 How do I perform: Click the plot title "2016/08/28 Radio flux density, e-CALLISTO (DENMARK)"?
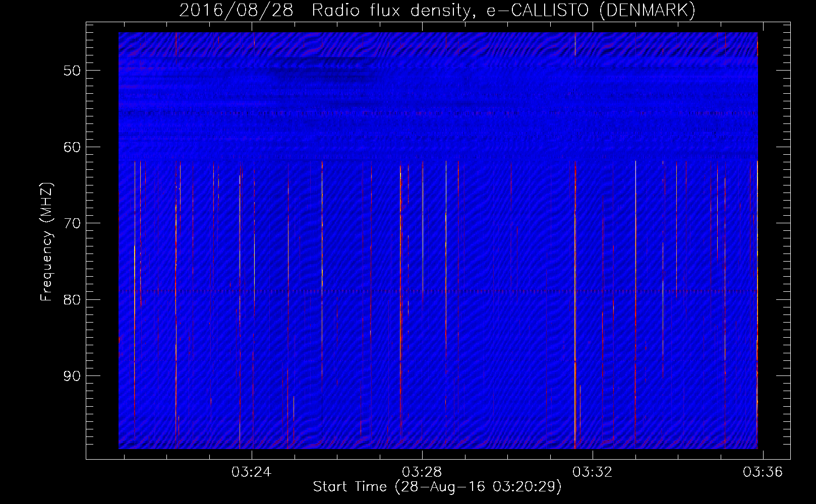(x=437, y=10)
